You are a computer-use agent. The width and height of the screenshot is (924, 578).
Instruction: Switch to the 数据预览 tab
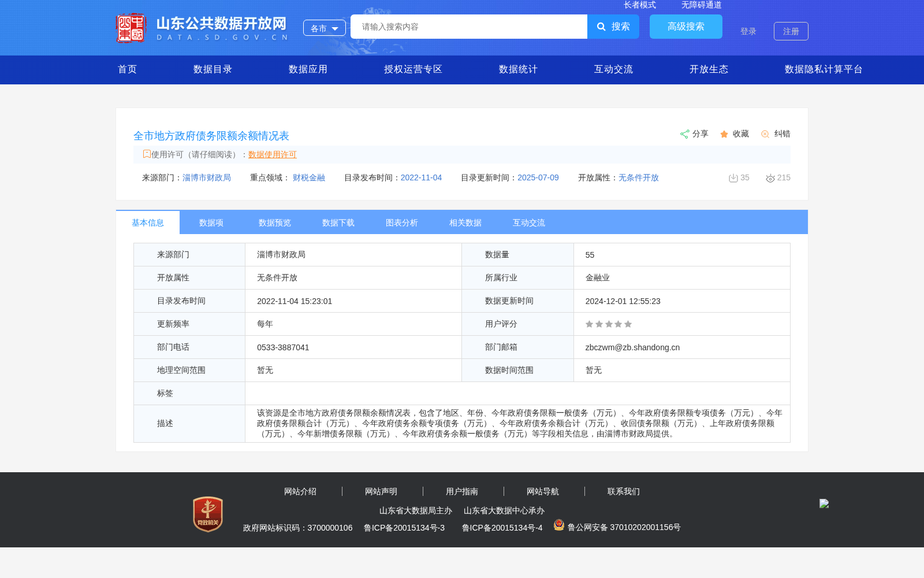point(275,223)
